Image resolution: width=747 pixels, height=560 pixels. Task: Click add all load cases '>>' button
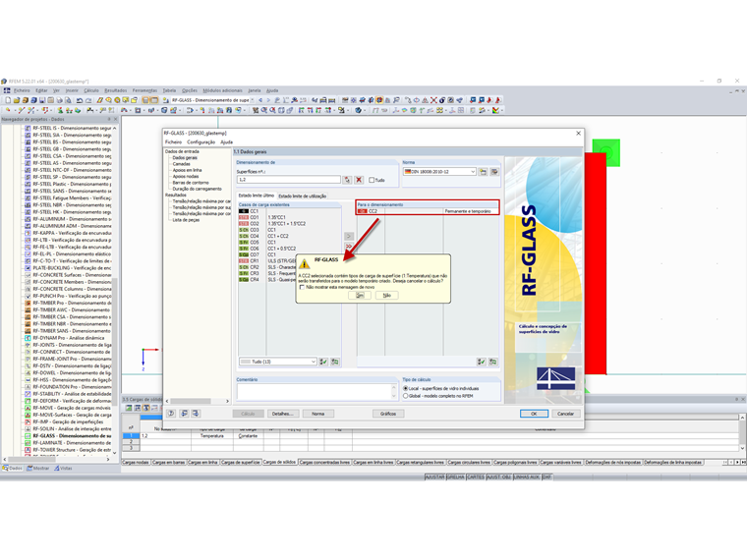click(x=349, y=247)
